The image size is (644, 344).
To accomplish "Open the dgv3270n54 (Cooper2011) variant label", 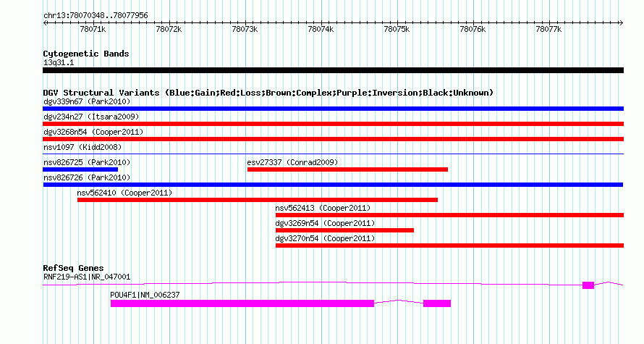I will point(326,238).
